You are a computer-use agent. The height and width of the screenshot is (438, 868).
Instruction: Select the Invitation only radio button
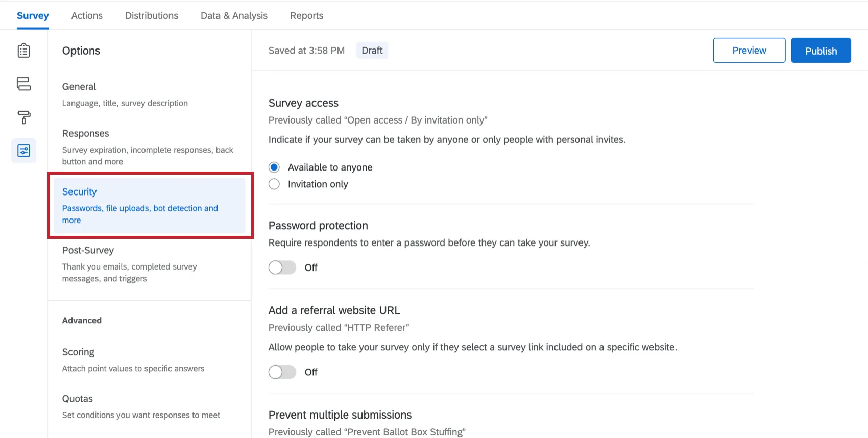point(274,184)
